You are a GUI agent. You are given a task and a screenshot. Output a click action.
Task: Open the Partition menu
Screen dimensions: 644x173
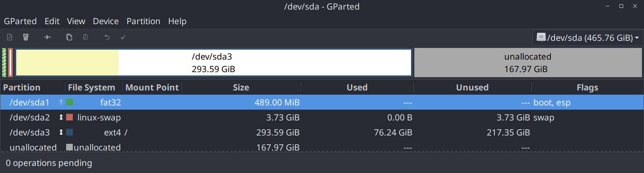143,21
